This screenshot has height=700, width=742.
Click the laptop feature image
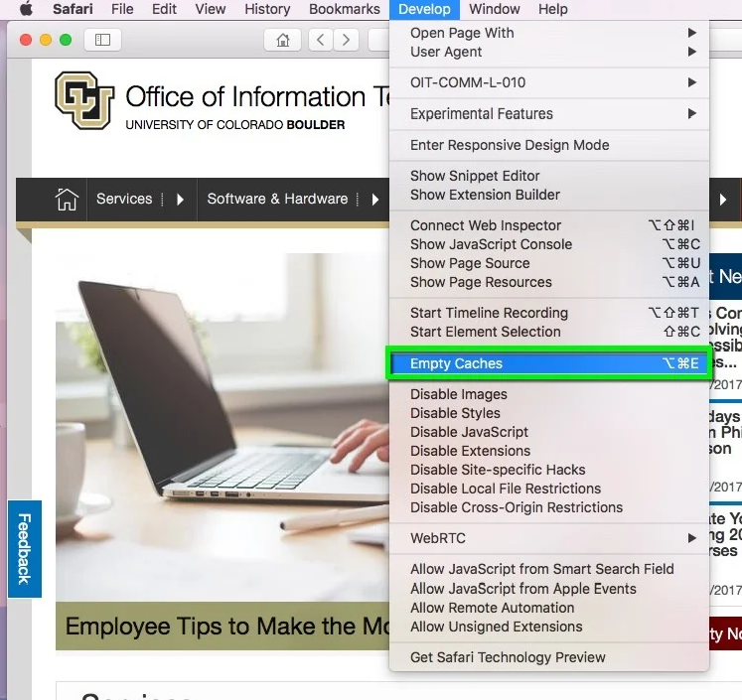click(x=223, y=427)
